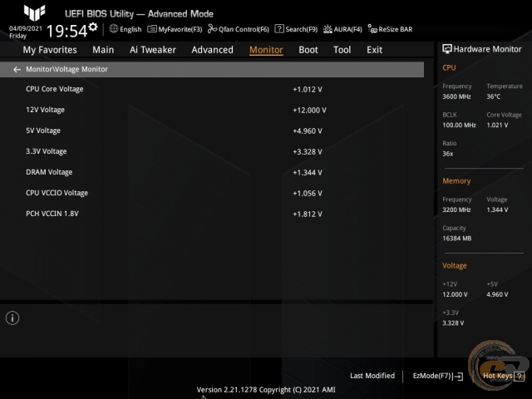Click the clock settings gear icon
This screenshot has height=399, width=532.
pyautogui.click(x=92, y=27)
